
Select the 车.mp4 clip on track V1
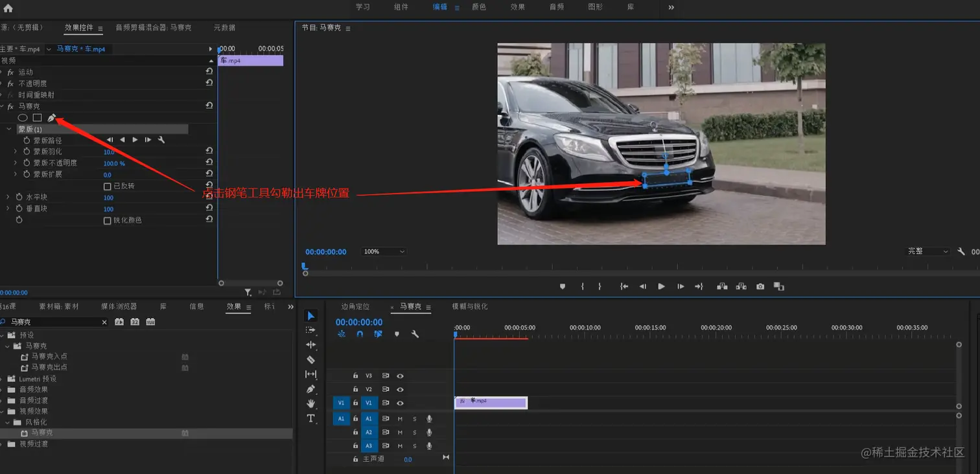point(491,402)
